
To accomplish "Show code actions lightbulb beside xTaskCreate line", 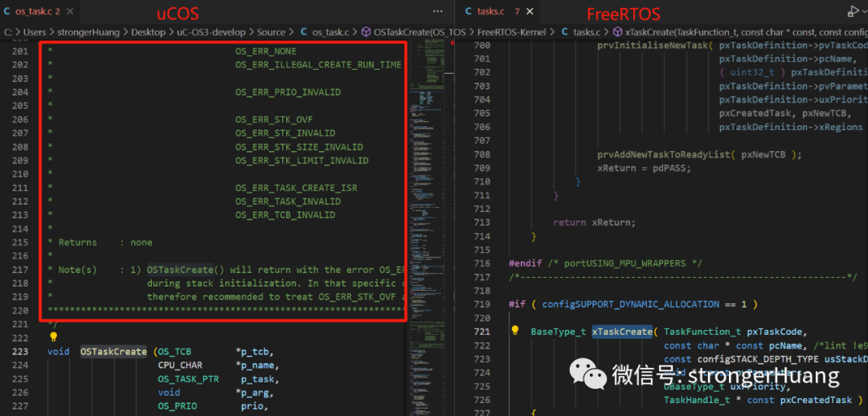I will [515, 331].
